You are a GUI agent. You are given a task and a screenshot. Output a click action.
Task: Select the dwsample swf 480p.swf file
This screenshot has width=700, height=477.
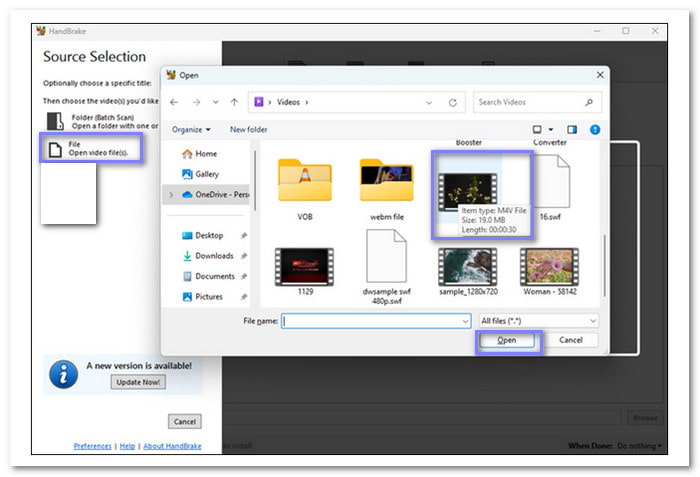[x=387, y=267]
